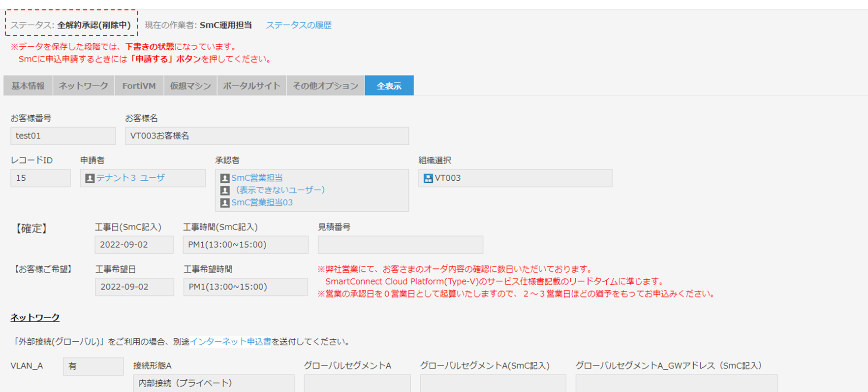Click the 【お客様ご希望】 label
This screenshot has width=868, height=392.
[43, 269]
